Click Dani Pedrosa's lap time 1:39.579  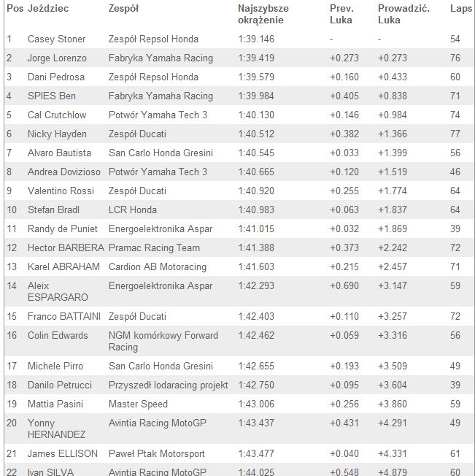[256, 77]
